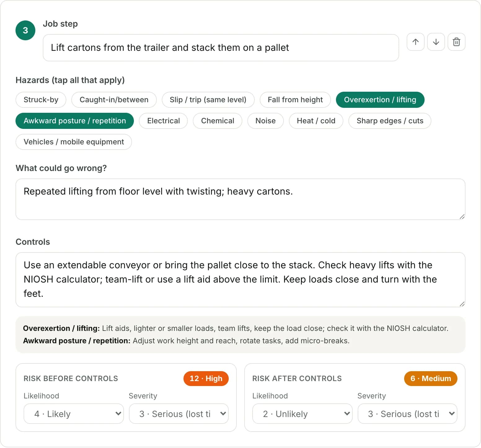Open Likelihood dropdown under Risk After Controls
Viewport: 481px width, 448px height.
coord(302,414)
